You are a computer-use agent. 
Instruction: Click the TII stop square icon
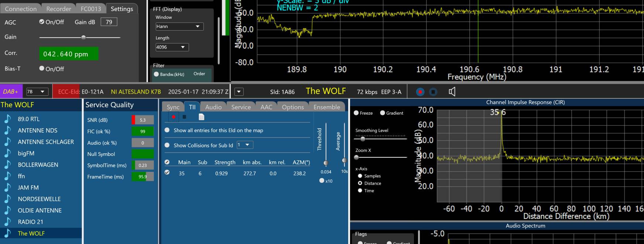point(185,117)
